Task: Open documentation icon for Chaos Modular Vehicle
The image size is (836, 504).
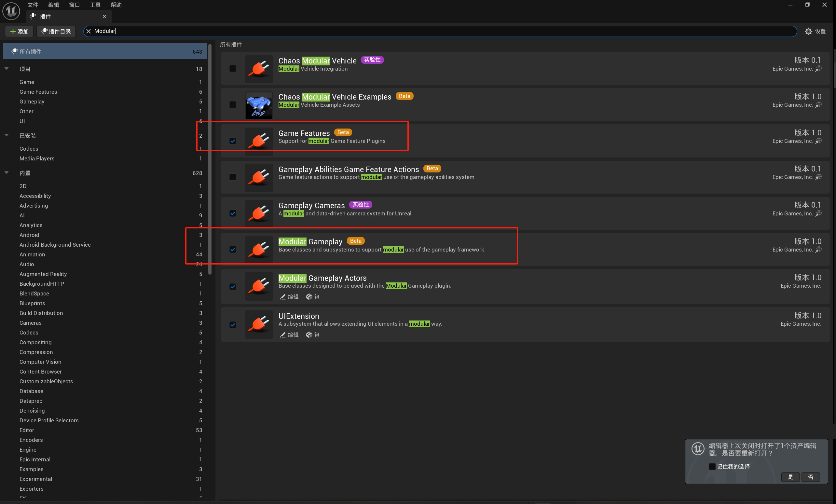Action: (818, 69)
